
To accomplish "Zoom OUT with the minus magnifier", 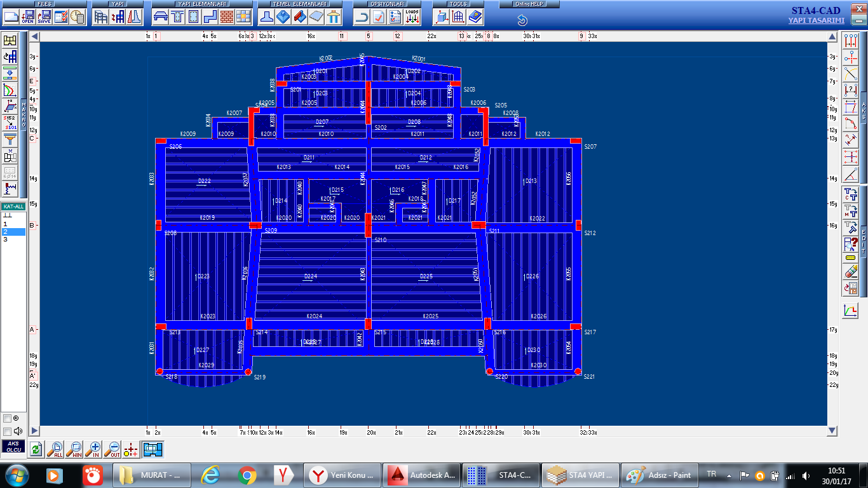I will pyautogui.click(x=112, y=450).
